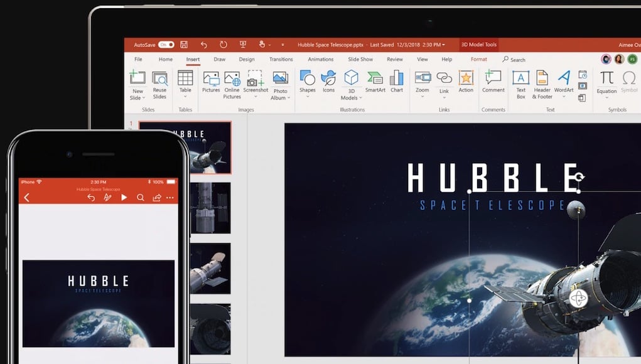641x364 pixels.
Task: Open the Transitions tab
Action: (281, 59)
